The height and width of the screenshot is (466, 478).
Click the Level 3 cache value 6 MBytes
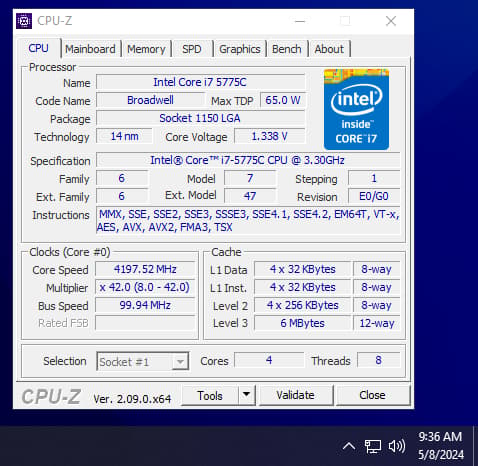coord(303,323)
